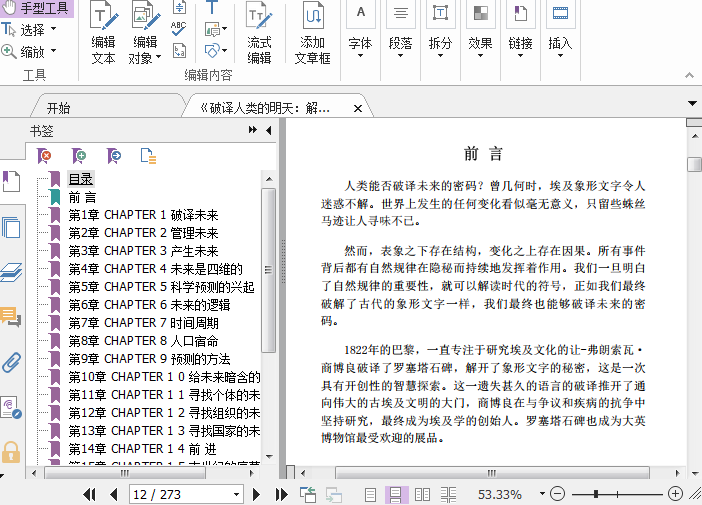Open the Layers side panel icon
Viewport: 702px width, 505px height.
coord(11,272)
